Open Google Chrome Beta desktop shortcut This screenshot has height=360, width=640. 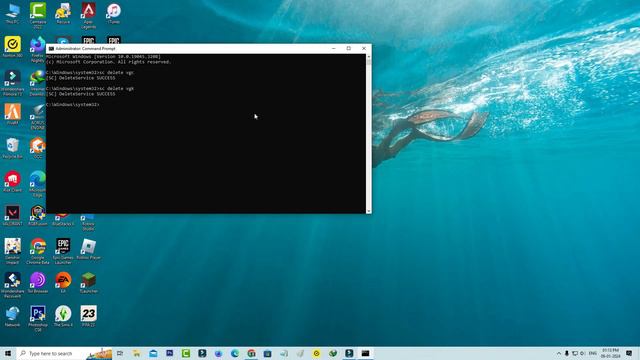click(x=38, y=251)
